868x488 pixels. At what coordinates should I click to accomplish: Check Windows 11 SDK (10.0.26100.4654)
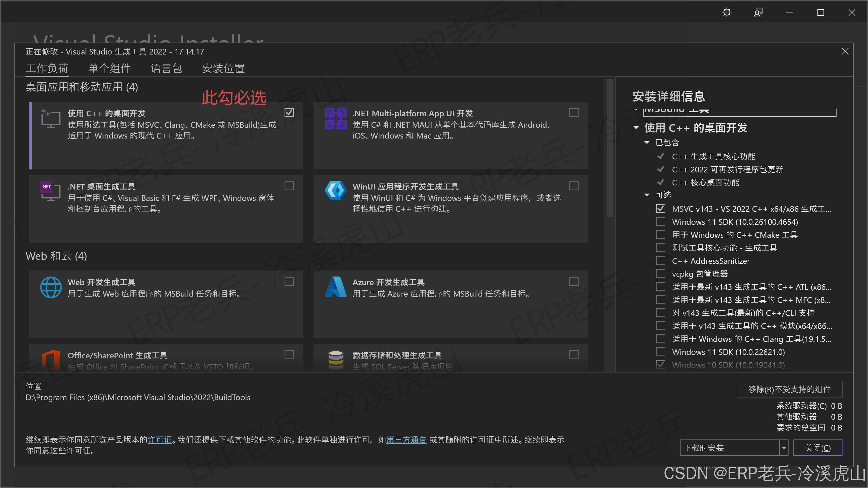pos(660,221)
